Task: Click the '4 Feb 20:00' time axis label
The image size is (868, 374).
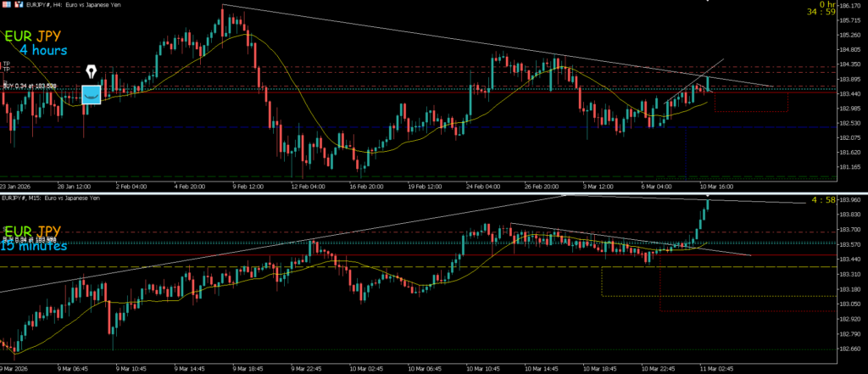Action: click(188, 185)
